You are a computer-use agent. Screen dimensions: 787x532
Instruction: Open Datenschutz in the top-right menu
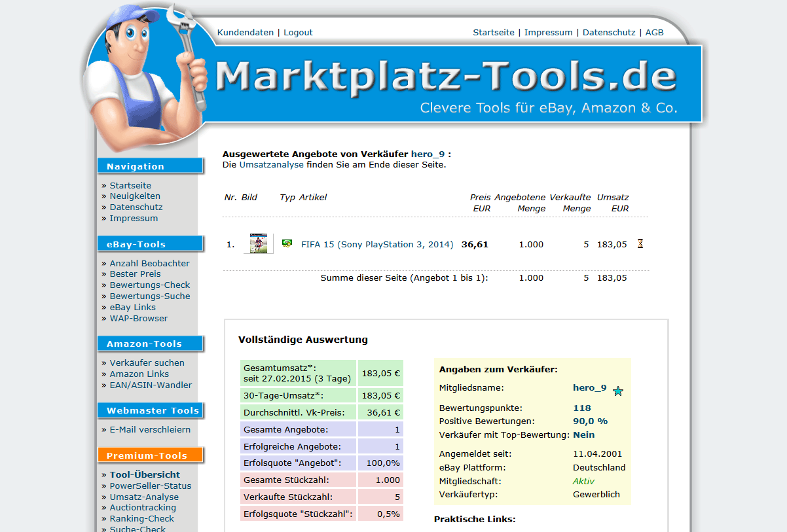coord(609,32)
